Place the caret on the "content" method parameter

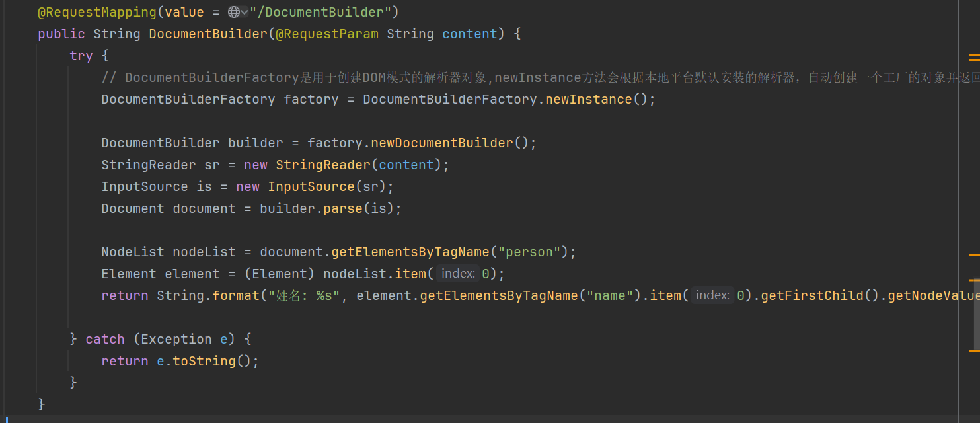(x=470, y=34)
